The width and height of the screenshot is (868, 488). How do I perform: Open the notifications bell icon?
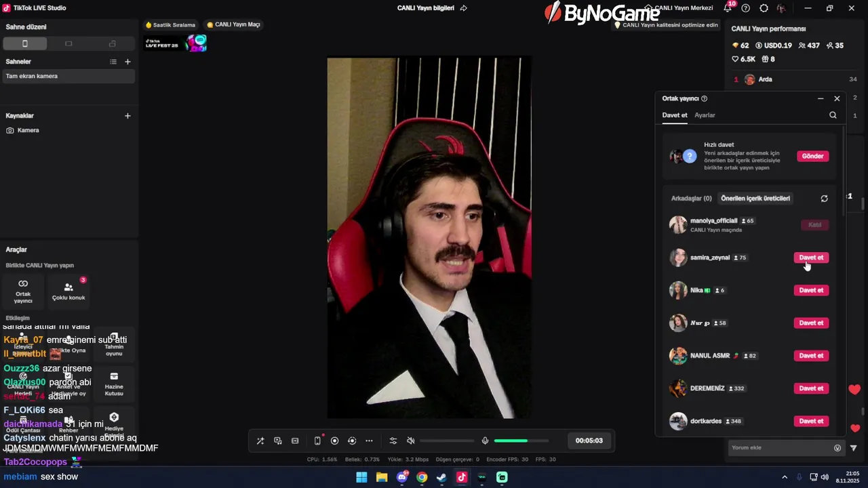[728, 8]
